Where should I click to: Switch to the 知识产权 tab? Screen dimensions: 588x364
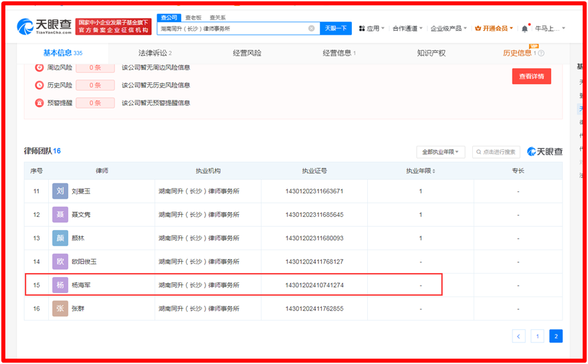click(x=431, y=53)
